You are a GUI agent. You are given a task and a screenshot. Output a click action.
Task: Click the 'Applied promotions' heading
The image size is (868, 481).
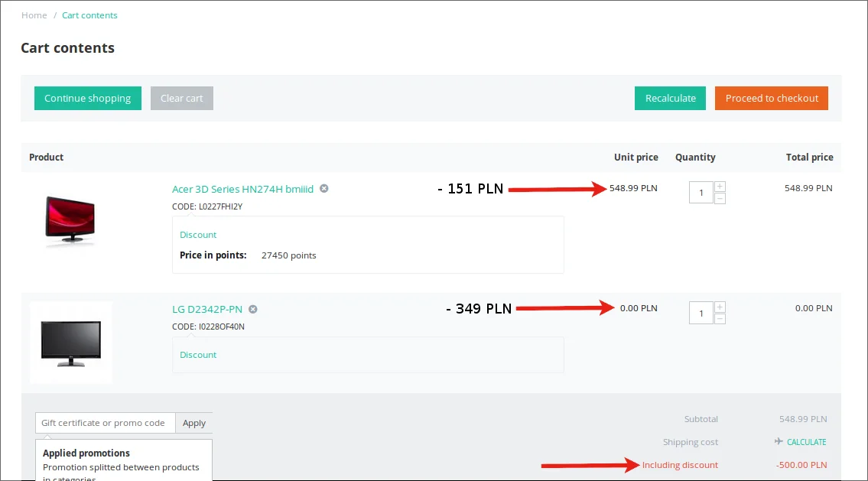[x=86, y=453]
